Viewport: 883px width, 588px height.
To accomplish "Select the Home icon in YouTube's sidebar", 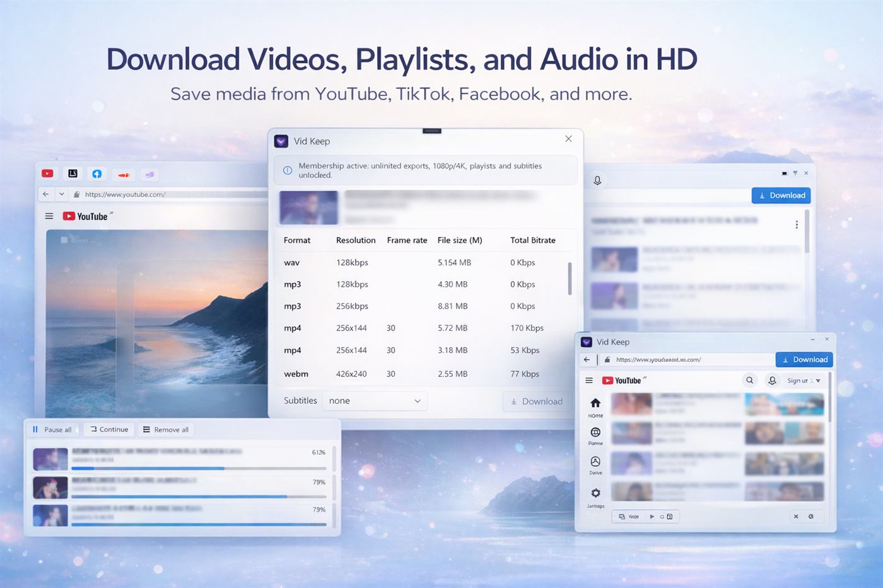I will (x=595, y=404).
